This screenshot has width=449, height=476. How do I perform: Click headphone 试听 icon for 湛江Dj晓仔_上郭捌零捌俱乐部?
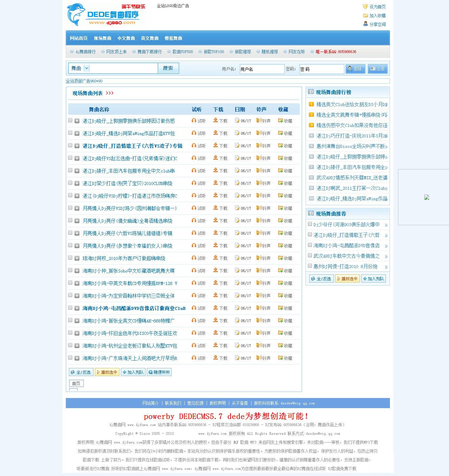point(194,121)
